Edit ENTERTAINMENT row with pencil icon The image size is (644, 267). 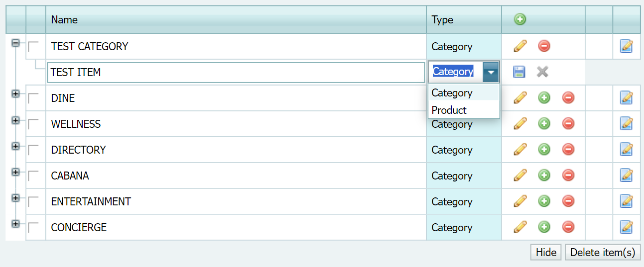coord(520,201)
